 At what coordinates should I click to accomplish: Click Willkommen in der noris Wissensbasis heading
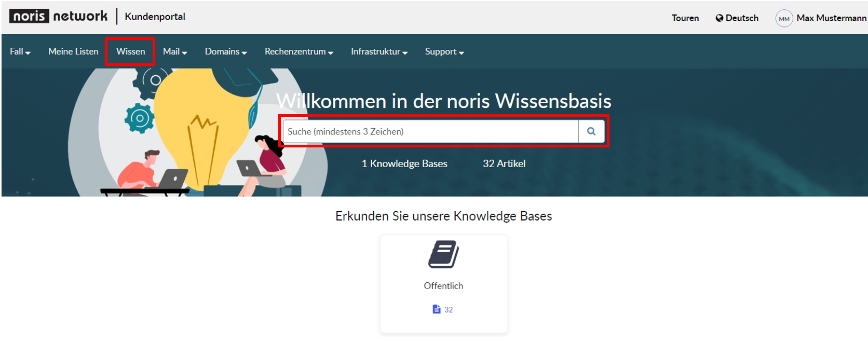click(444, 101)
